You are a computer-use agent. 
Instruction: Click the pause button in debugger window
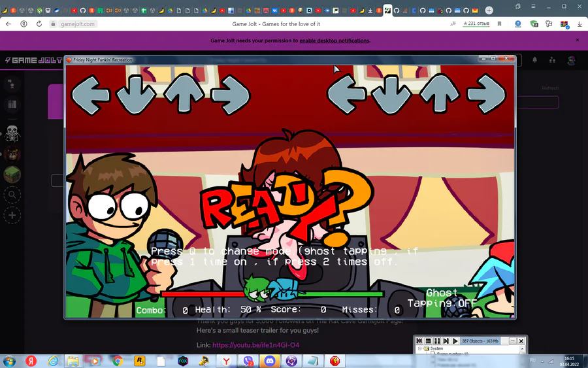point(437,341)
